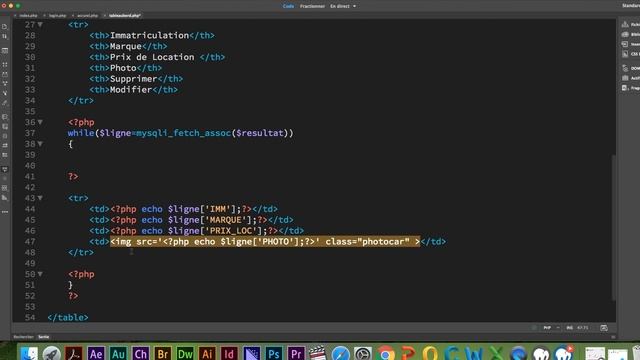Viewport: 640px width, 360px height.
Task: Launch After Effects from Dock
Action: click(x=96, y=353)
